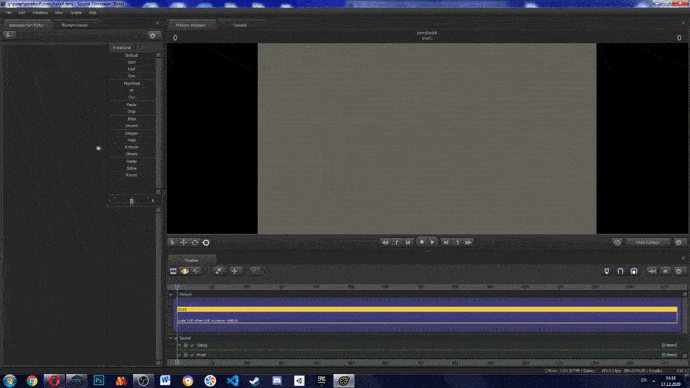Toggle highlighted magnet frame snap
Viewport: 690px width, 388px height.
click(634, 271)
